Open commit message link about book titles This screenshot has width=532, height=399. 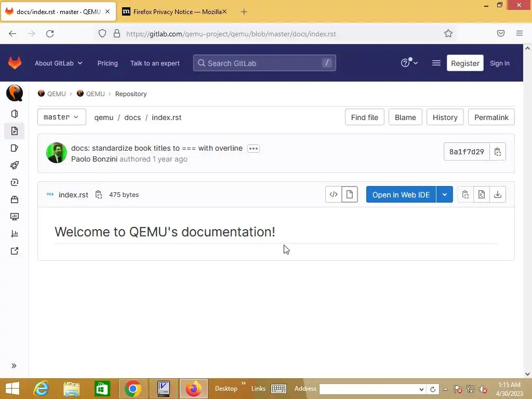tap(157, 148)
